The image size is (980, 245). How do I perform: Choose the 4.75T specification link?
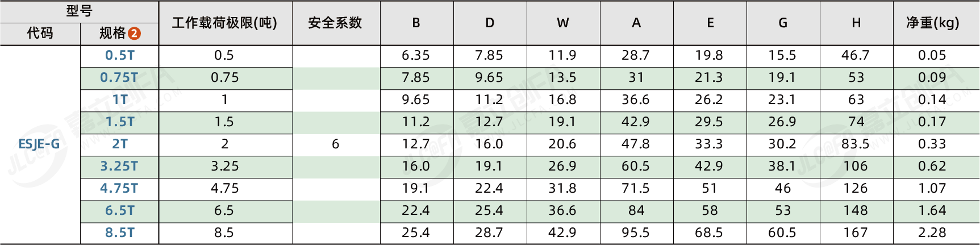point(119,188)
